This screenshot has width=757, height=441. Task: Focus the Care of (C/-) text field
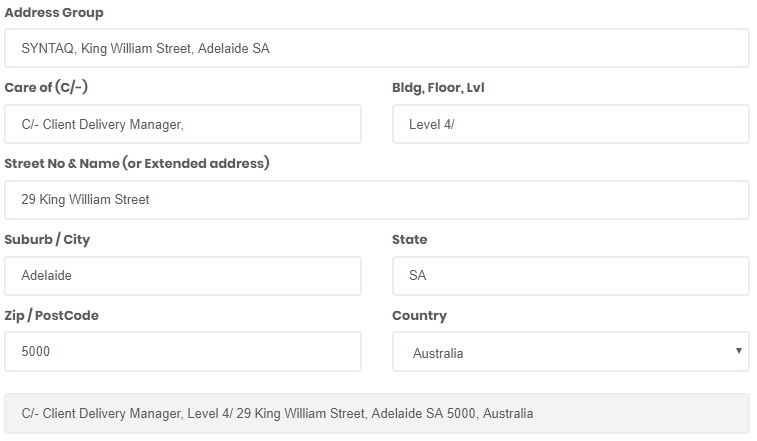click(x=183, y=124)
